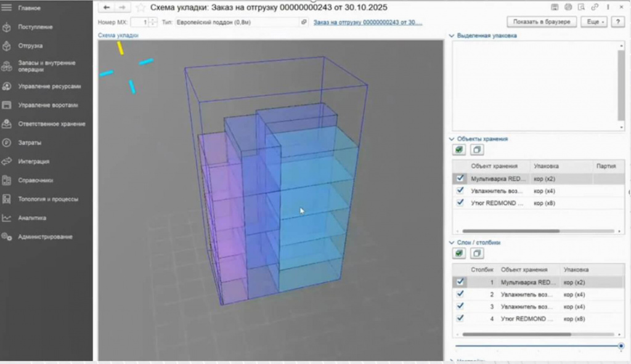
Task: Open Управление воротами in the sidebar
Action: (48, 105)
